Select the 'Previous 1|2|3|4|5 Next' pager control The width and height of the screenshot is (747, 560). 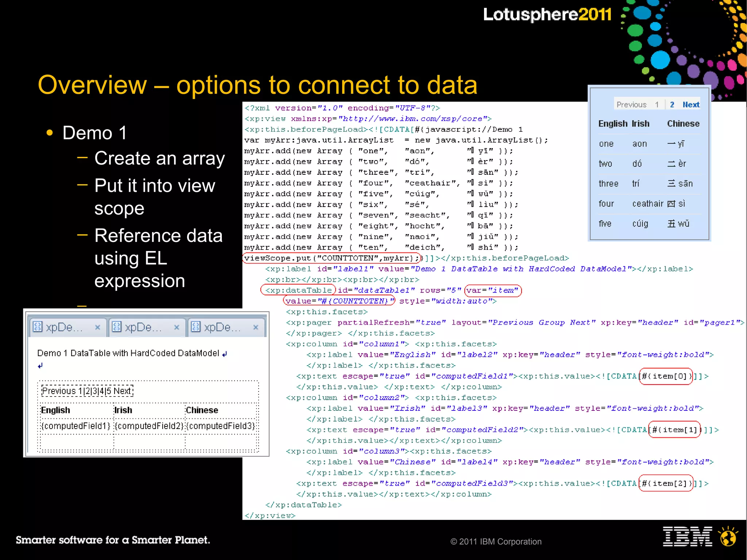tap(87, 391)
